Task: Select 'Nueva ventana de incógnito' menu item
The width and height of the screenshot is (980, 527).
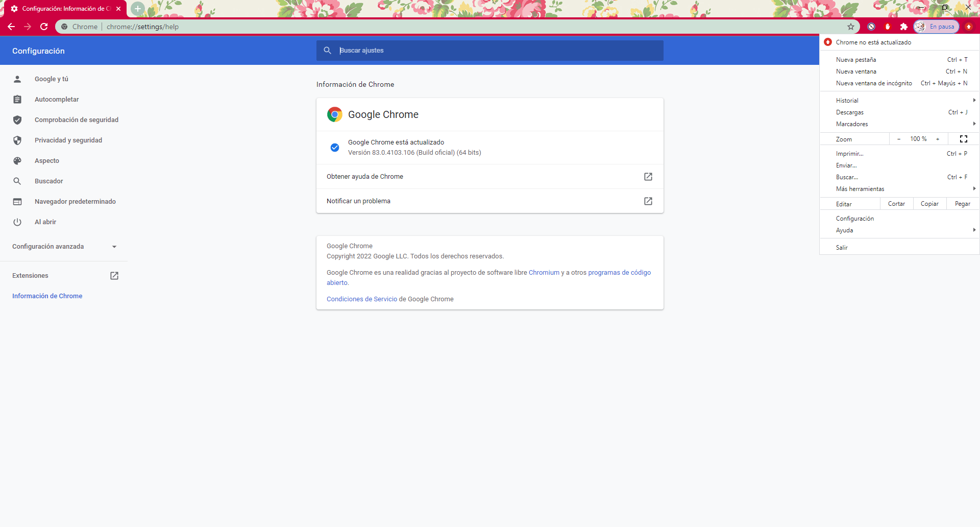Action: (899, 83)
